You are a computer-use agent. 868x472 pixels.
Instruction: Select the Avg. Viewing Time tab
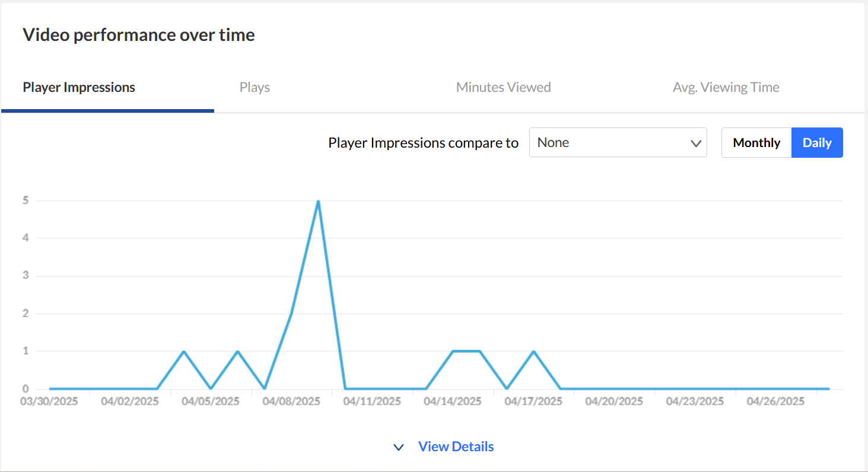pos(726,88)
